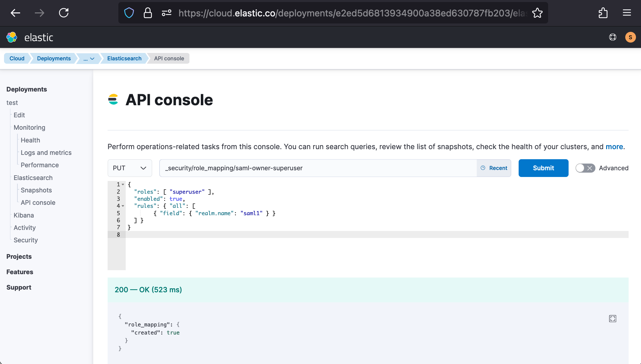Click the Elasticsearch icon beside API console title

113,100
